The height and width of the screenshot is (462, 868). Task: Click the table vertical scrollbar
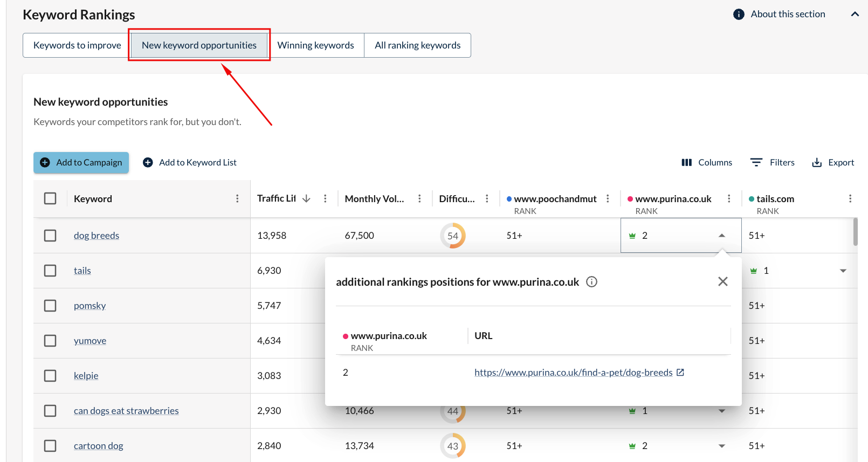855,232
